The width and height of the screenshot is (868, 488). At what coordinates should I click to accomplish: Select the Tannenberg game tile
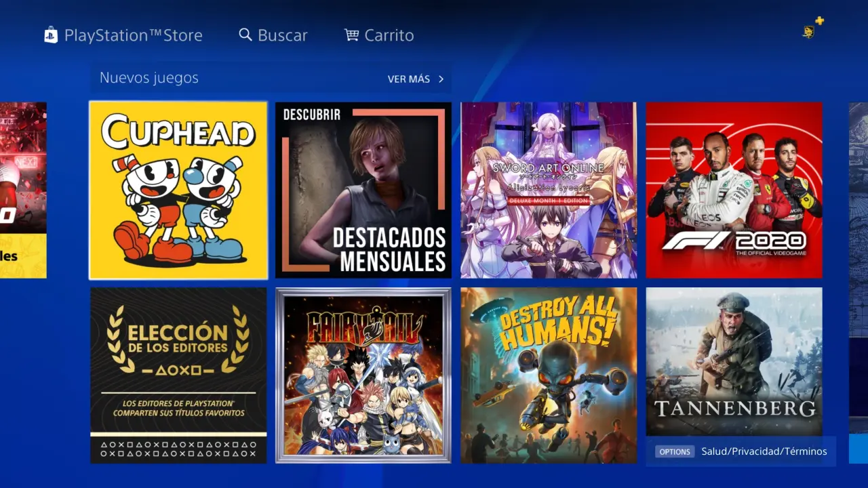734,361
